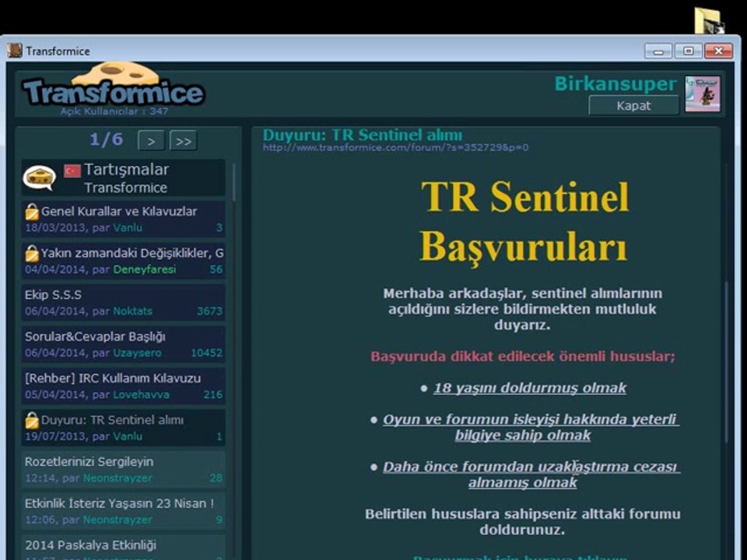Click the Transformice logo with cheese
747x560 pixels.
pos(114,85)
